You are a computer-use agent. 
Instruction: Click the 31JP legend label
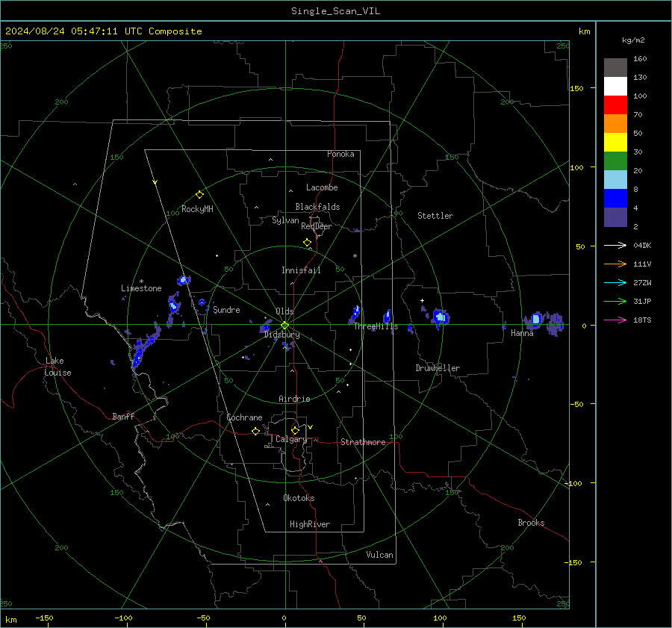642,302
